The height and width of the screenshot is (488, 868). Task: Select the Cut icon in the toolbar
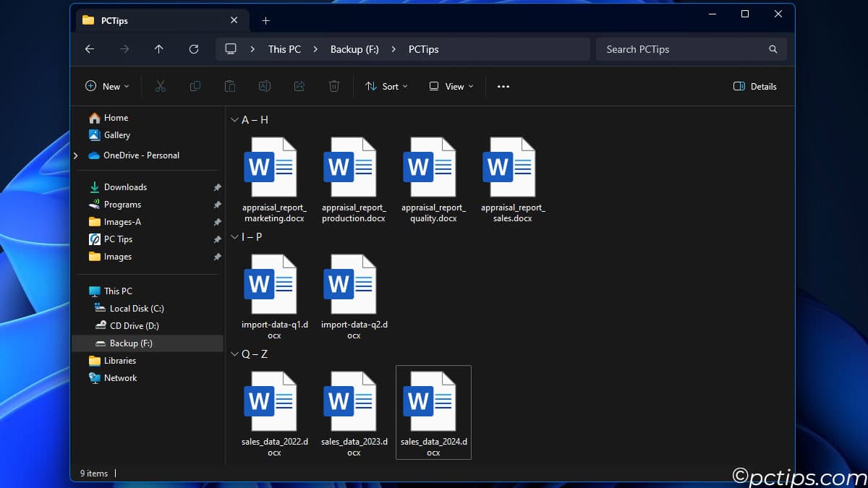[161, 86]
